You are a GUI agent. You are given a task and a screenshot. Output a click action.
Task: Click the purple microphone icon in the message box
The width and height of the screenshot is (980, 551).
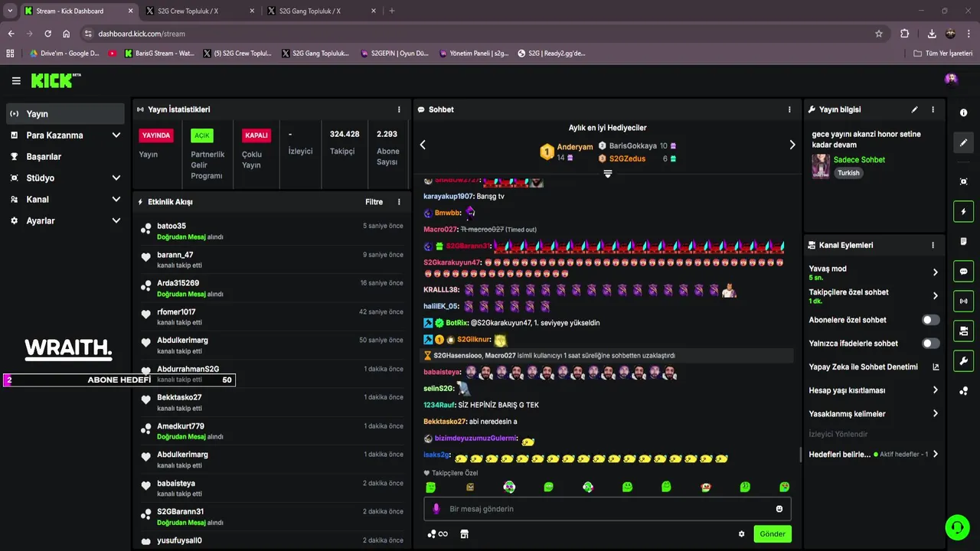coord(436,509)
